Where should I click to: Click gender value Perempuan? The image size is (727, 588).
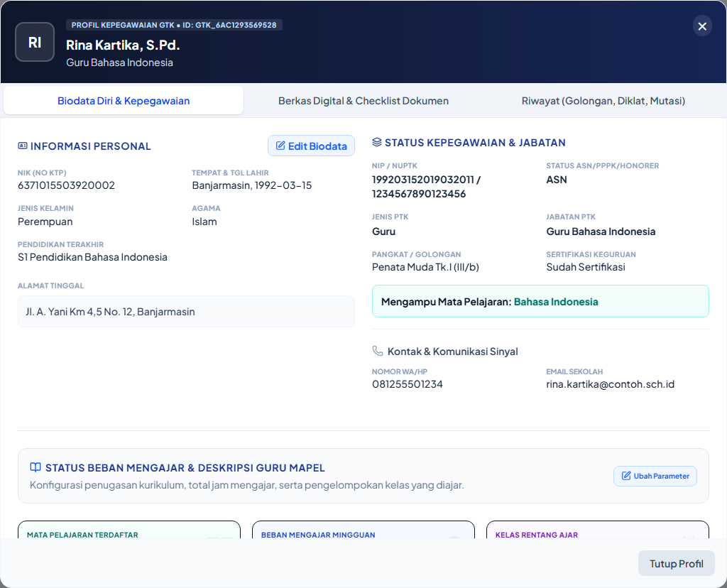click(x=45, y=222)
